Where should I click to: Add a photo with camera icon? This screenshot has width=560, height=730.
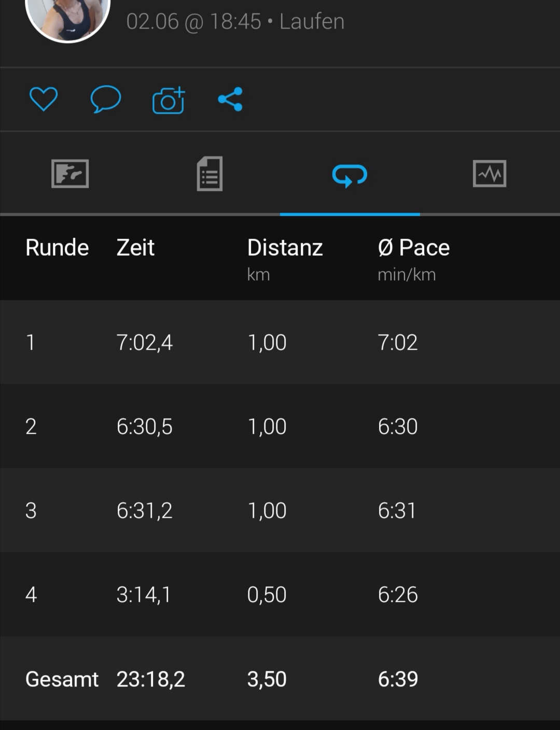(x=169, y=100)
